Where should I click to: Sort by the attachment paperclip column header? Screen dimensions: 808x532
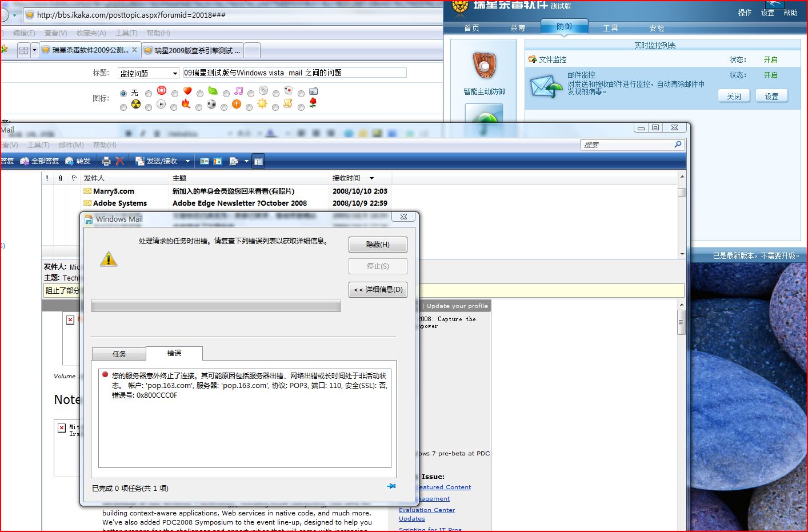(x=60, y=178)
